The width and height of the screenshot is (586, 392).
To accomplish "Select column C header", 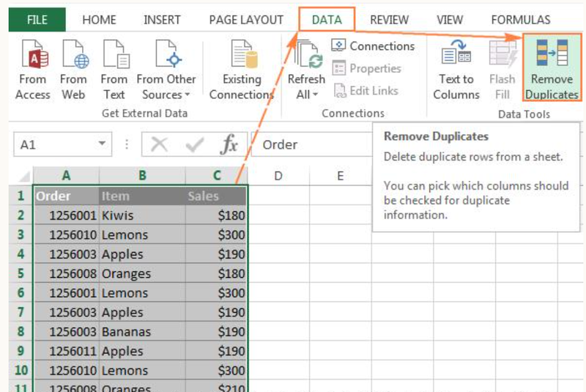I will point(216,176).
